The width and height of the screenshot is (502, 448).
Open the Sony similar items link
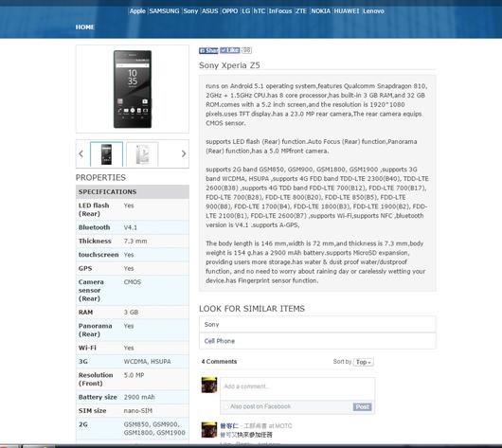317,324
